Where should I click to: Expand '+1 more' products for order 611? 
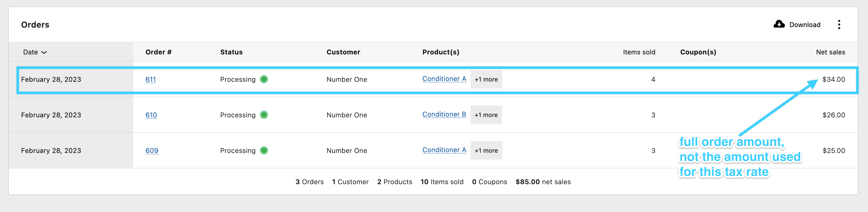486,79
